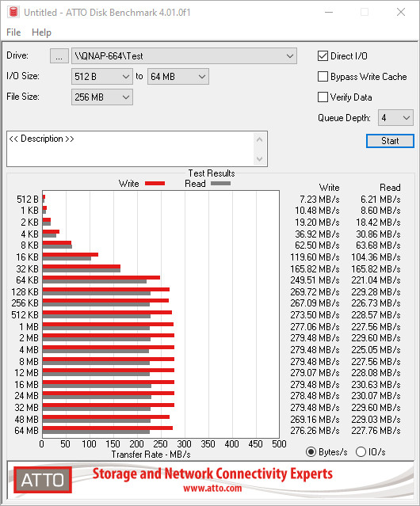Expand the Drive dropdown showing \\QNAP-664\Test

point(184,56)
